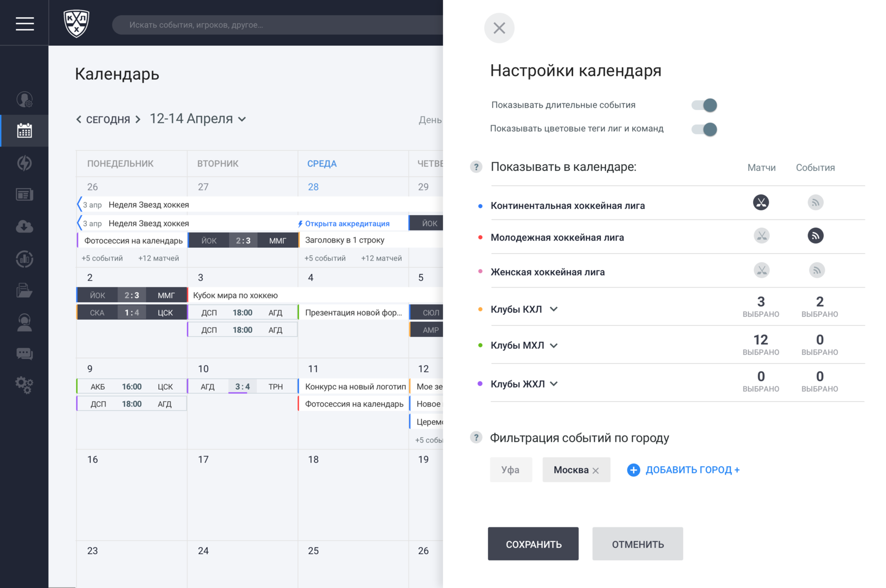Remove the Москва city tag
This screenshot has width=886, height=588.
tap(595, 470)
